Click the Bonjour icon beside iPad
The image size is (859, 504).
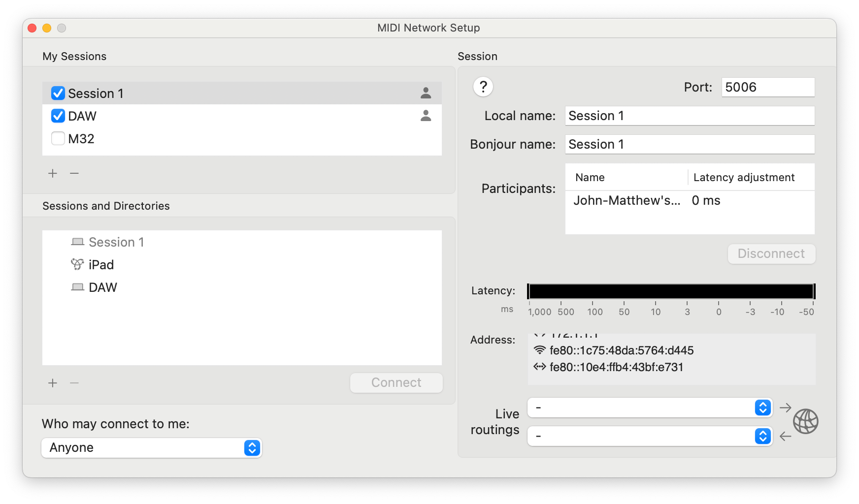coord(77,264)
